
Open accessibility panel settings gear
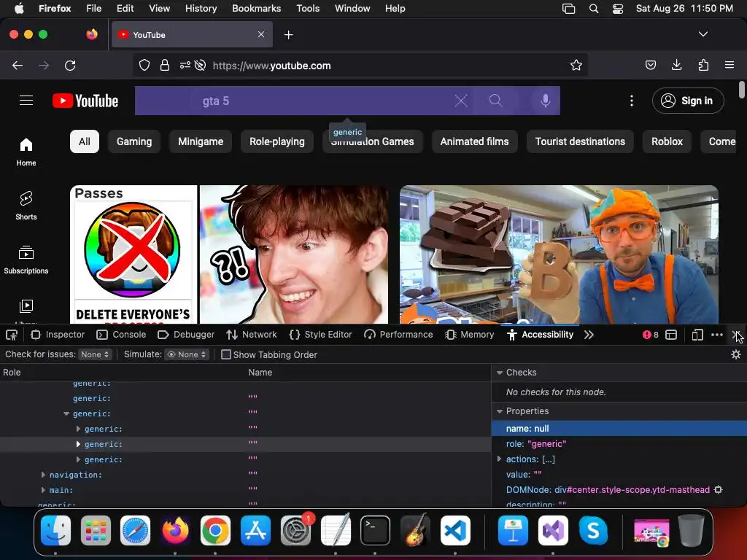click(x=736, y=354)
